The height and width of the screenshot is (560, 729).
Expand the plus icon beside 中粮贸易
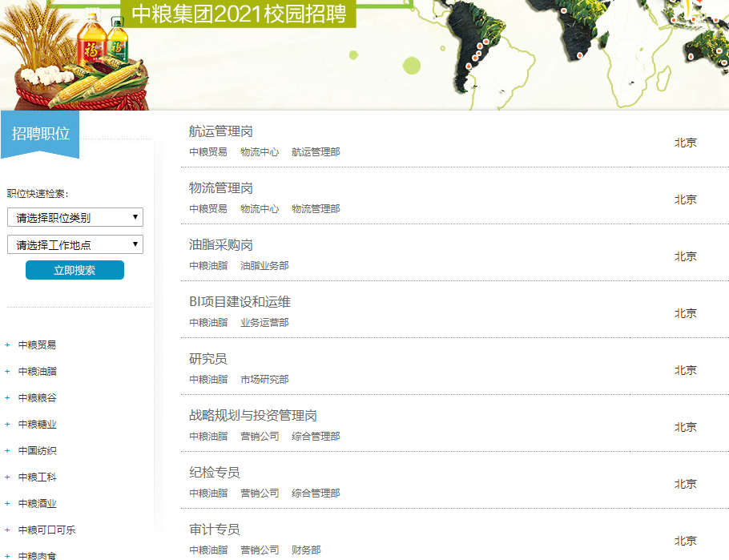coord(7,345)
